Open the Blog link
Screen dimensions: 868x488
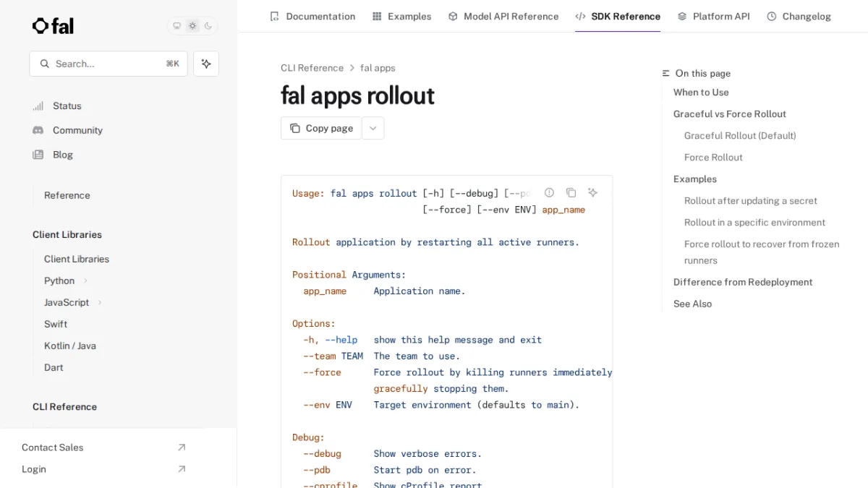tap(63, 155)
